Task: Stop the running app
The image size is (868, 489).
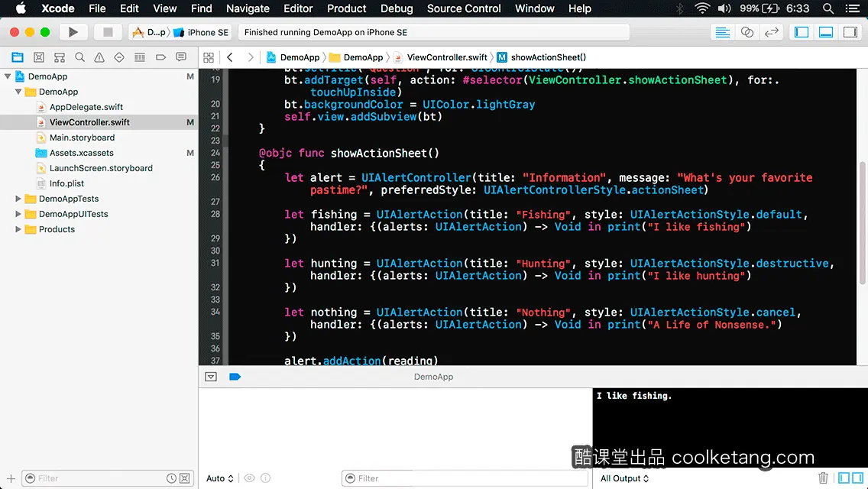Action: tap(108, 32)
